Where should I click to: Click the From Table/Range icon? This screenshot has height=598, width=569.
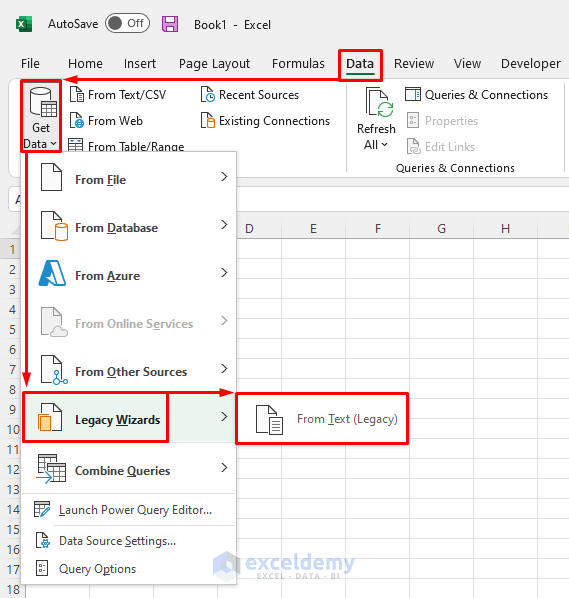pos(75,145)
